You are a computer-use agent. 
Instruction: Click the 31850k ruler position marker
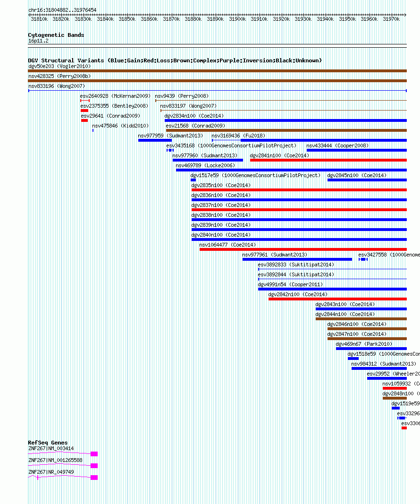127,19
